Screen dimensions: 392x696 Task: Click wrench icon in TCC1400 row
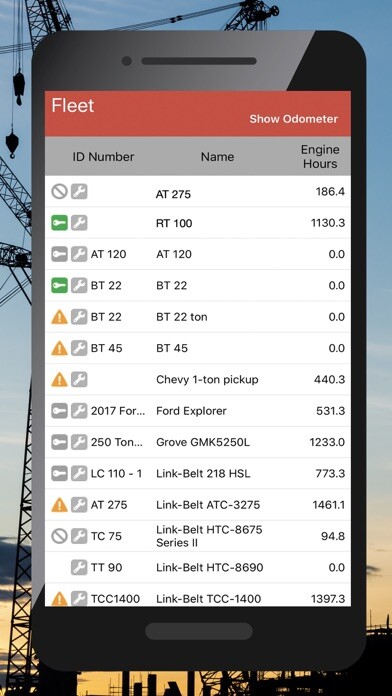coord(79,598)
